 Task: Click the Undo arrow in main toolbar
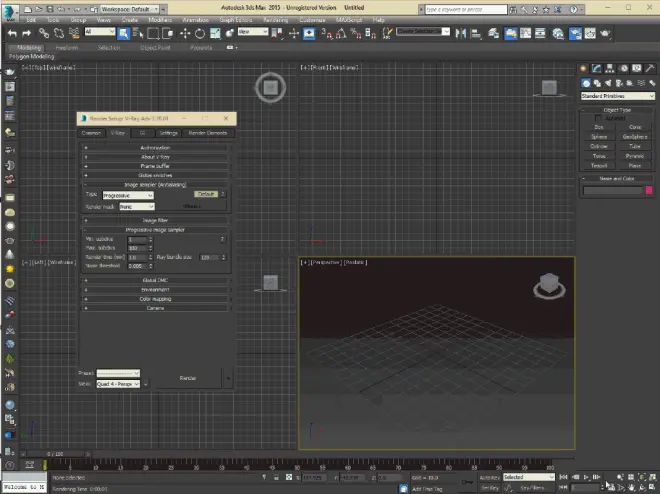click(12, 32)
